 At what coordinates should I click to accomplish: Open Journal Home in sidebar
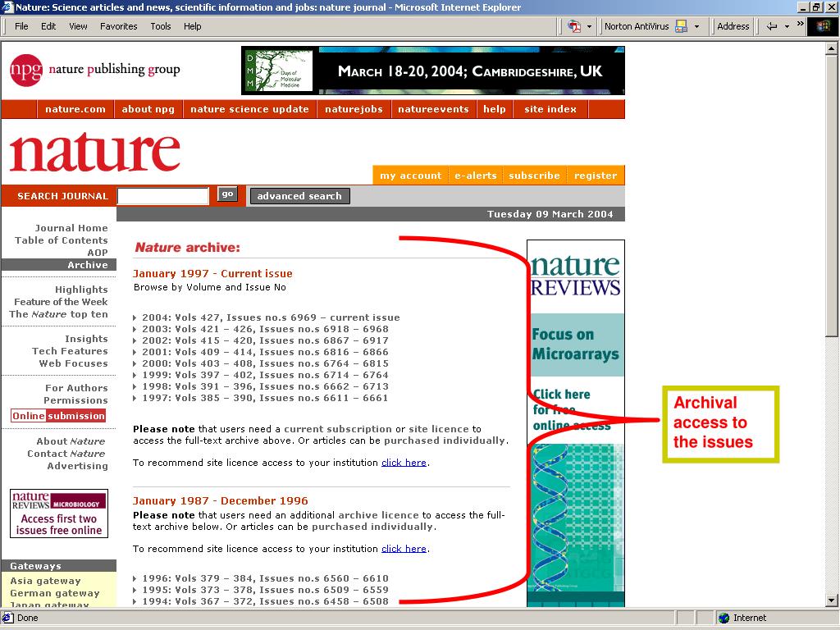point(71,228)
